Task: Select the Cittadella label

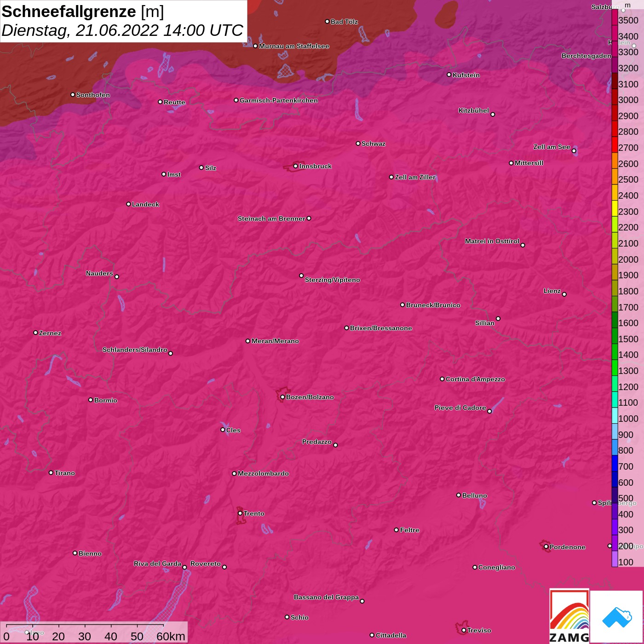Action: coord(391,635)
